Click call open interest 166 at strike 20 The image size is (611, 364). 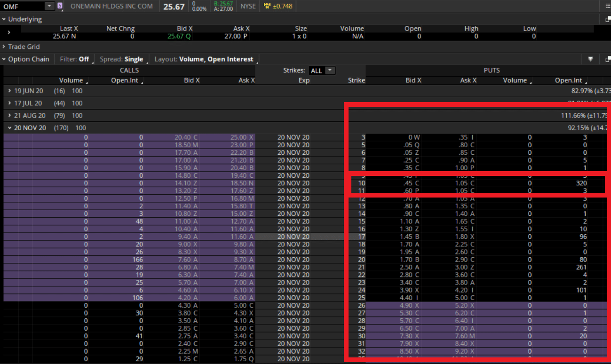coord(137,259)
